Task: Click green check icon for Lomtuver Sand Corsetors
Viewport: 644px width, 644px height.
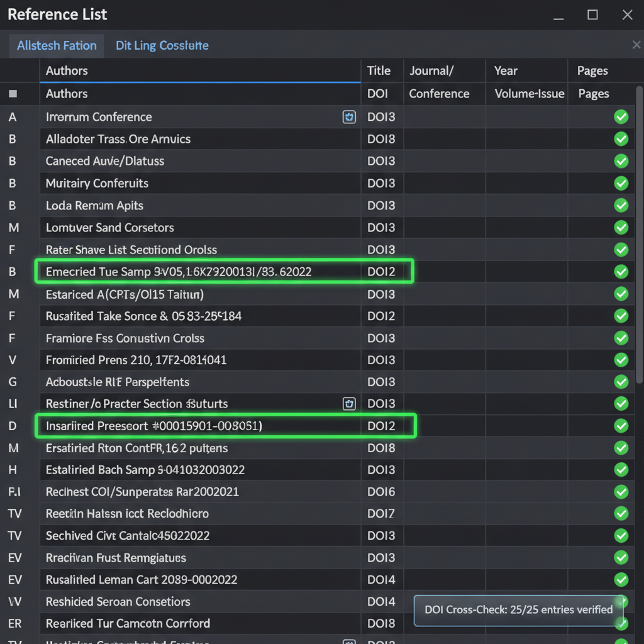Action: pos(621,228)
